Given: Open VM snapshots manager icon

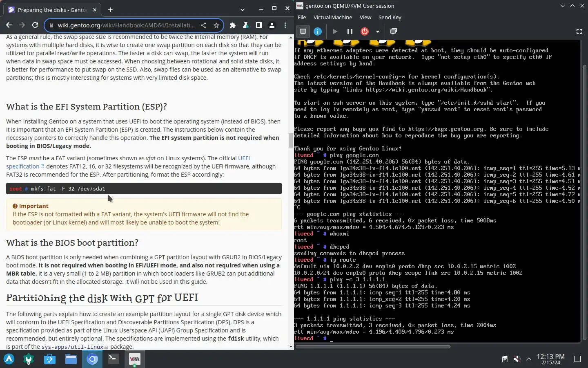Looking at the screenshot, I should pos(394,31).
